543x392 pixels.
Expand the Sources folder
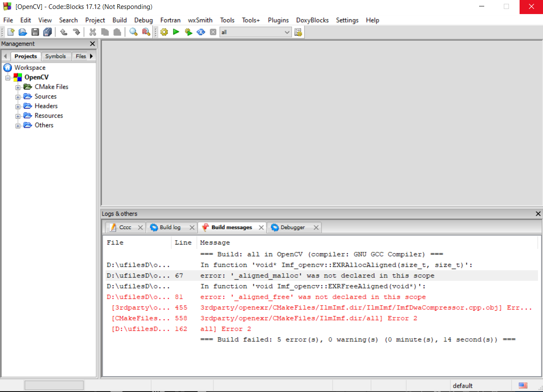(18, 97)
